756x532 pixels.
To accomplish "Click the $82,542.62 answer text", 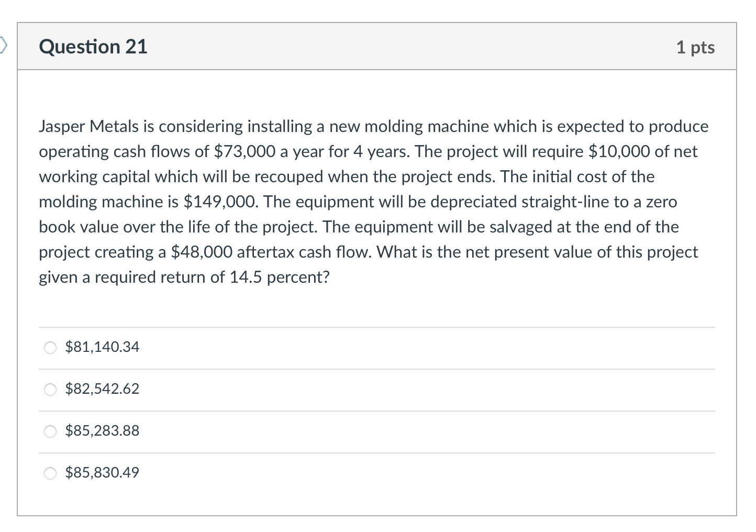I will (x=102, y=389).
